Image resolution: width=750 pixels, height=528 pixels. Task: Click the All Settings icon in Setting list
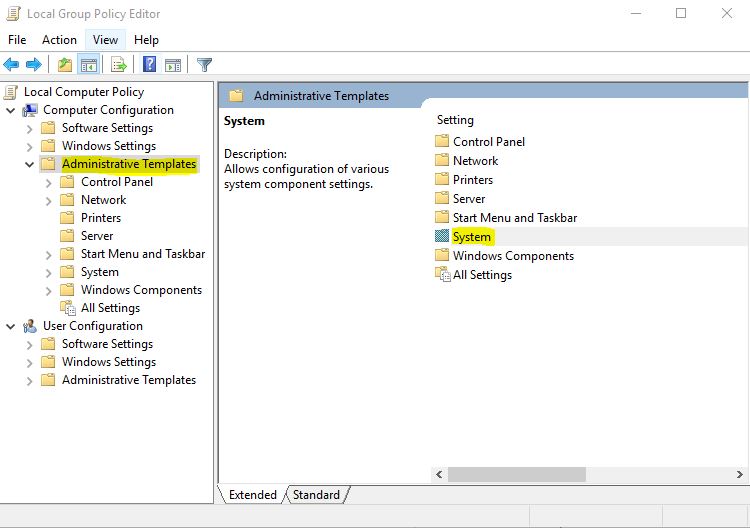[x=442, y=275]
